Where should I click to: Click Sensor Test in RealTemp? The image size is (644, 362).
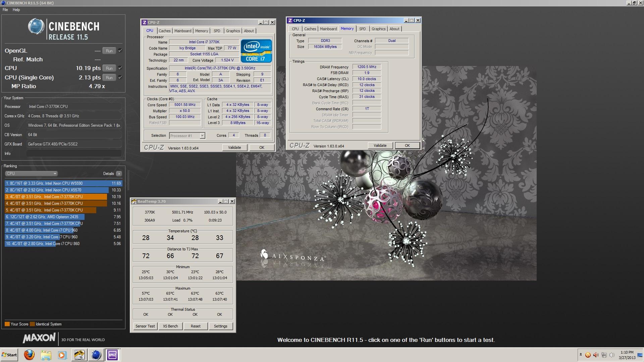point(145,326)
